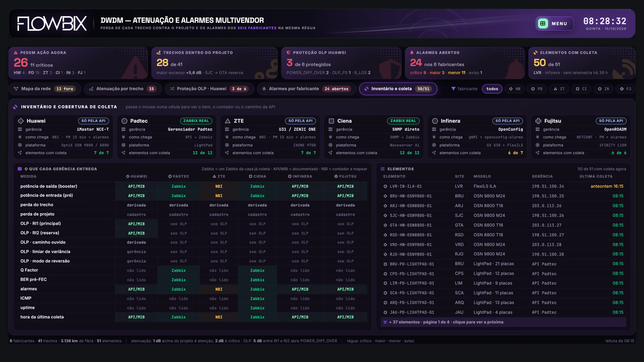Switch to Mapa da rede tab
Screen dimensions: 644x362
click(45, 89)
